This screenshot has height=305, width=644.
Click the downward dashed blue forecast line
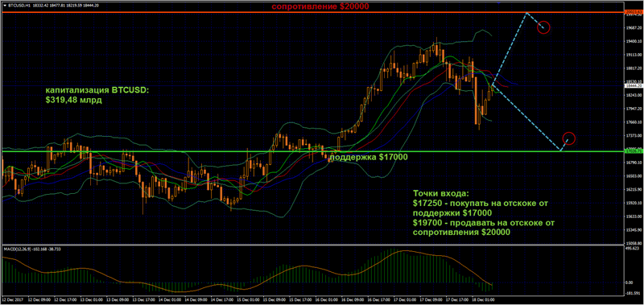click(x=526, y=117)
